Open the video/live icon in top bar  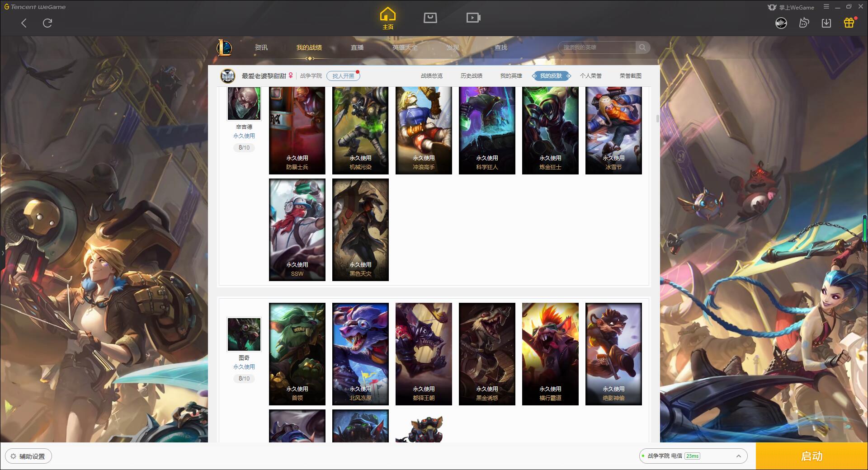[473, 18]
